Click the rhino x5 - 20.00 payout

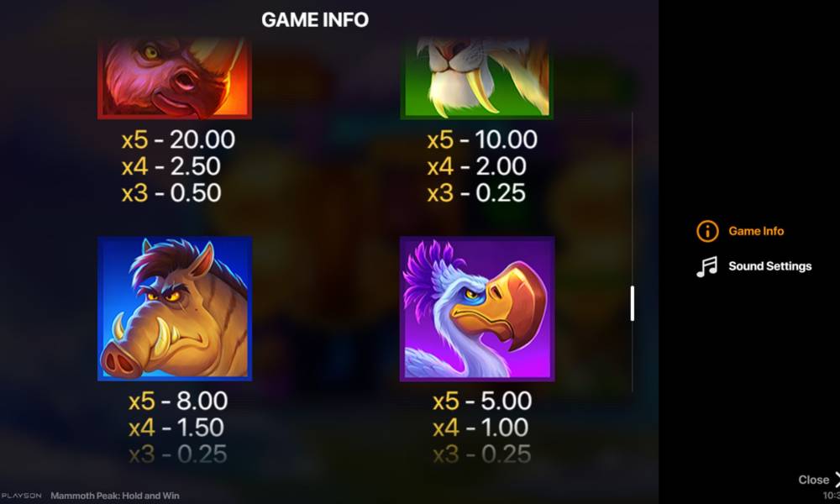pos(178,139)
